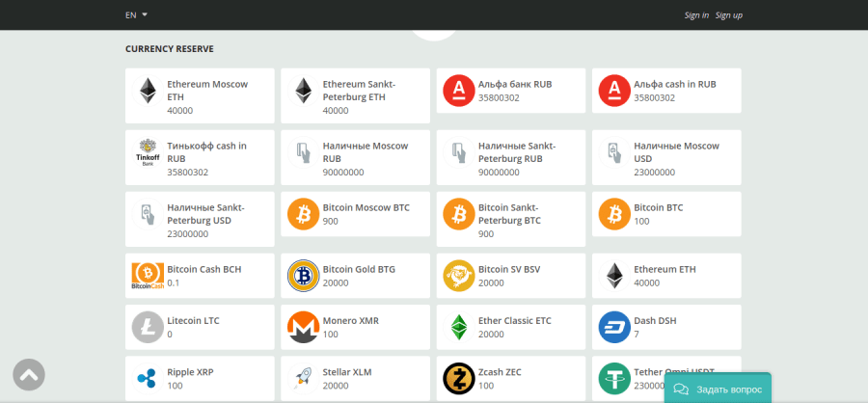868x403 pixels.
Task: Click the Tether Omni USDT green icon
Action: coord(614,379)
